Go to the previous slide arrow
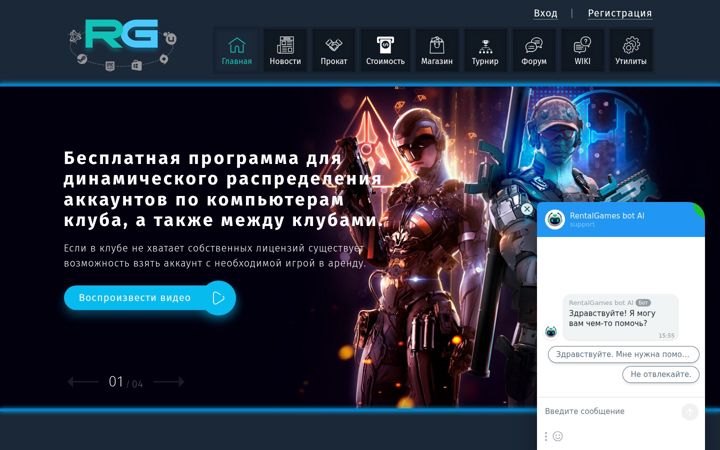720x450 pixels. [83, 382]
